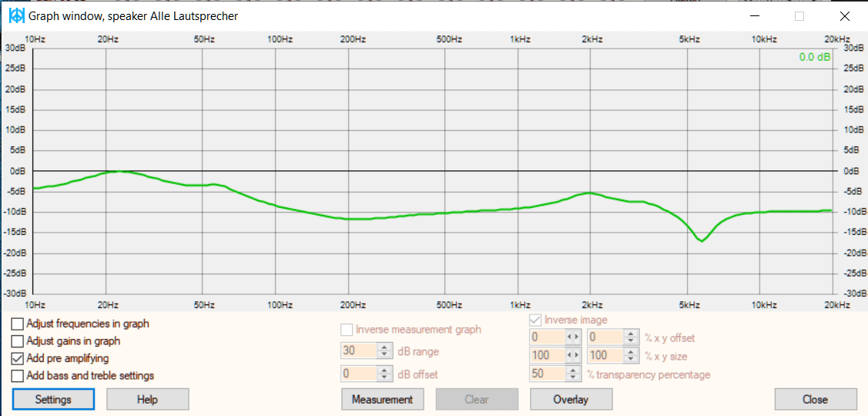
Task: Click the y offset percentage field
Action: point(605,337)
